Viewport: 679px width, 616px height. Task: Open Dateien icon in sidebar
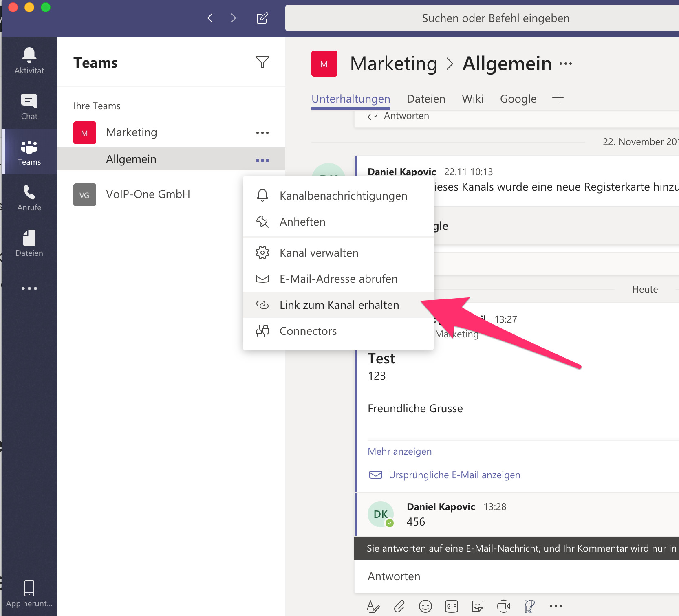pyautogui.click(x=29, y=243)
